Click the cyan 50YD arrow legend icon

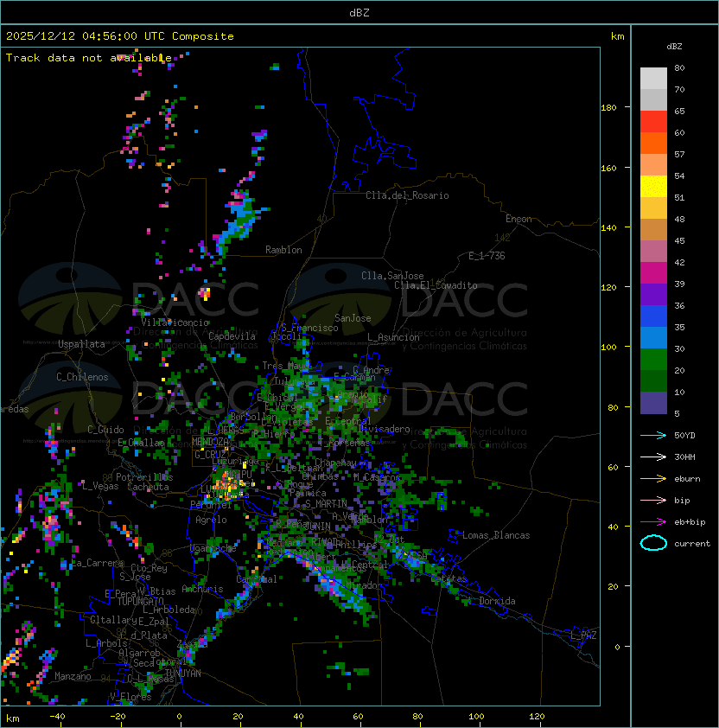click(653, 435)
